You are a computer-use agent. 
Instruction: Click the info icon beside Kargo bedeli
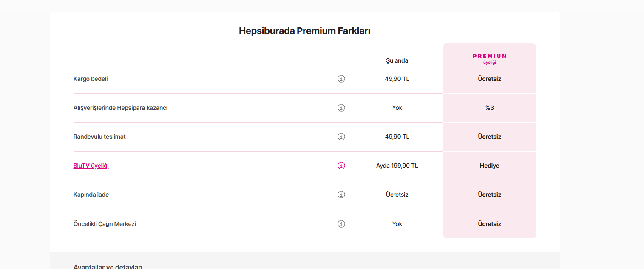[341, 79]
